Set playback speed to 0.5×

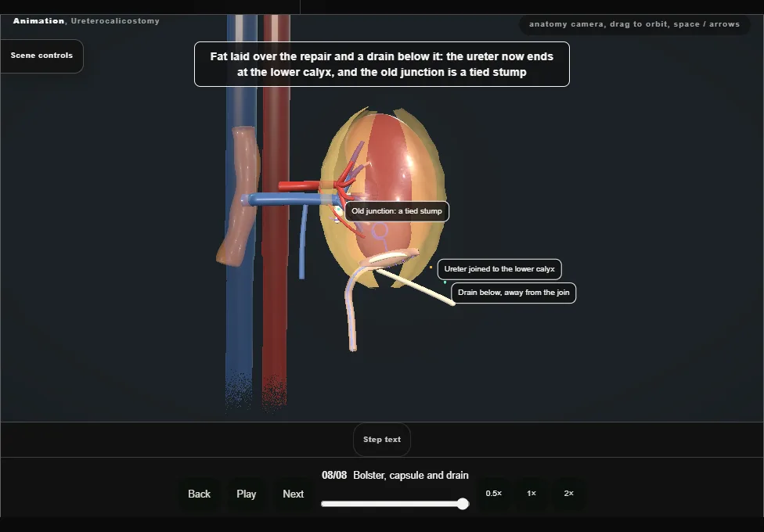tap(494, 494)
